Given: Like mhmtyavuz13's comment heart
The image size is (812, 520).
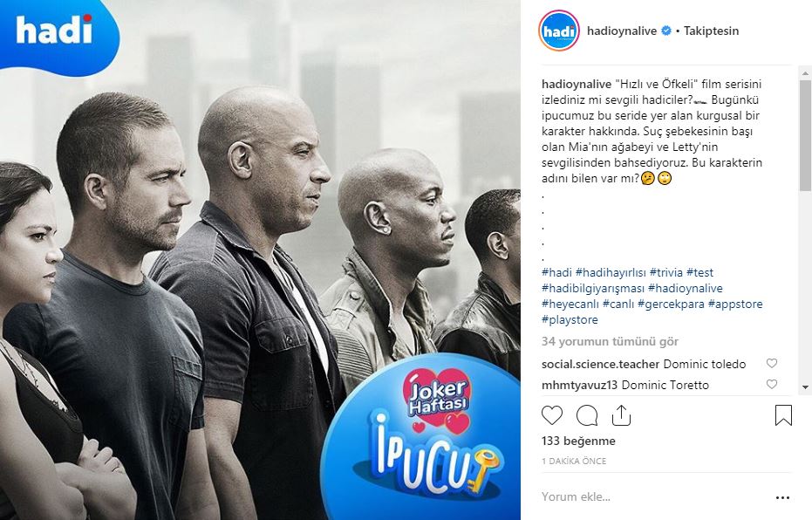Looking at the screenshot, I should (x=772, y=384).
